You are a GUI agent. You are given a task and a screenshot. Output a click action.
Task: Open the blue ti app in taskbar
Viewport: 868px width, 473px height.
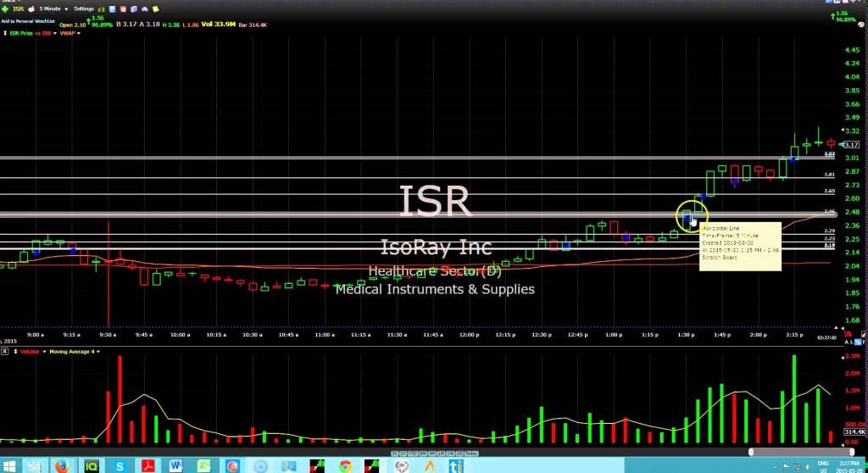pyautogui.click(x=456, y=466)
